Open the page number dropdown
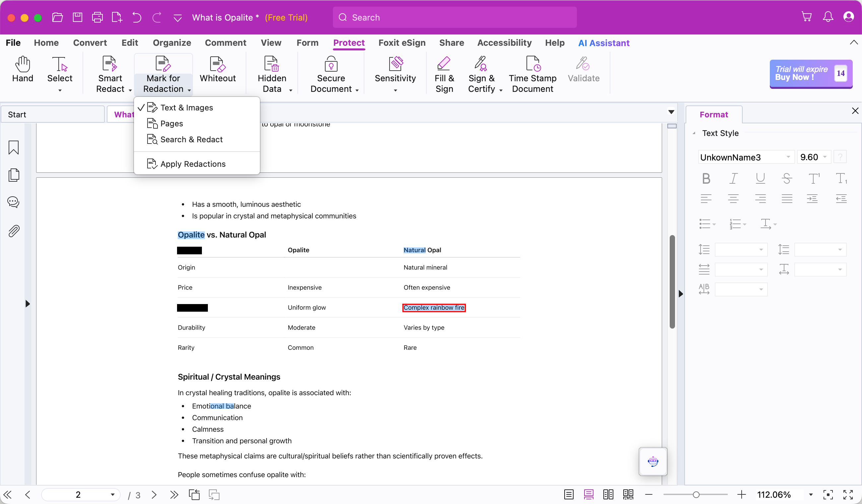 (112, 494)
